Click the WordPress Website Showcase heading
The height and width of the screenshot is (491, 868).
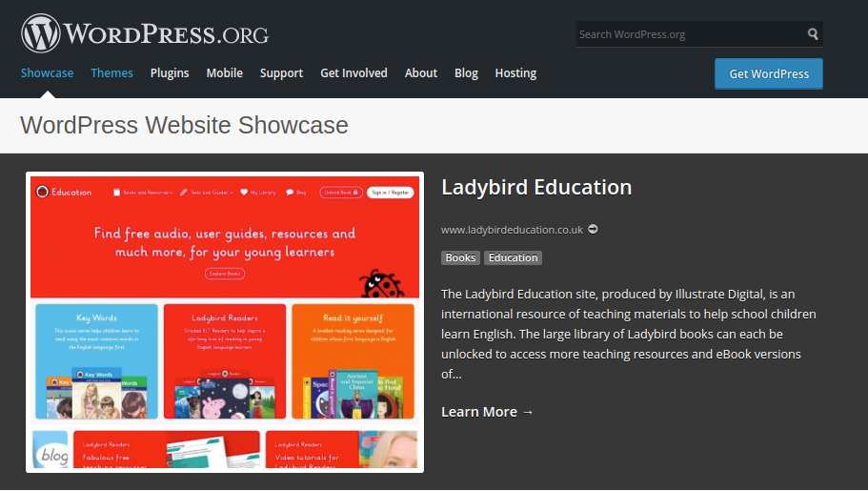(184, 125)
